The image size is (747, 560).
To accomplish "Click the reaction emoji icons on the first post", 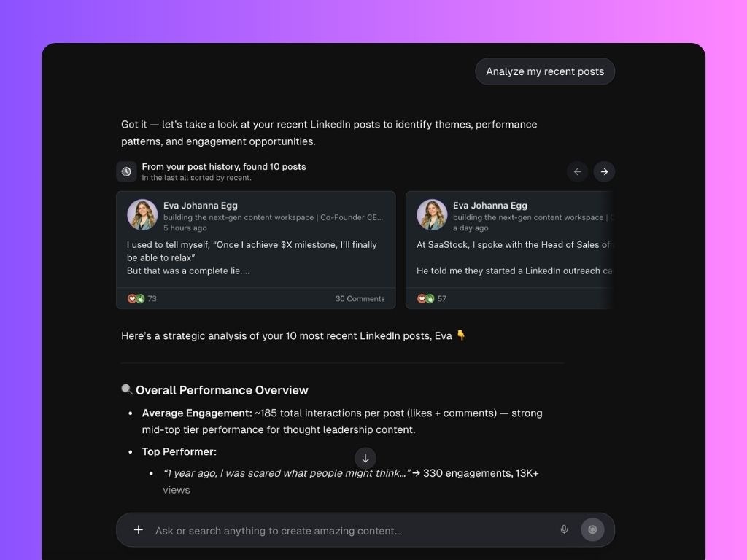I will click(x=134, y=298).
